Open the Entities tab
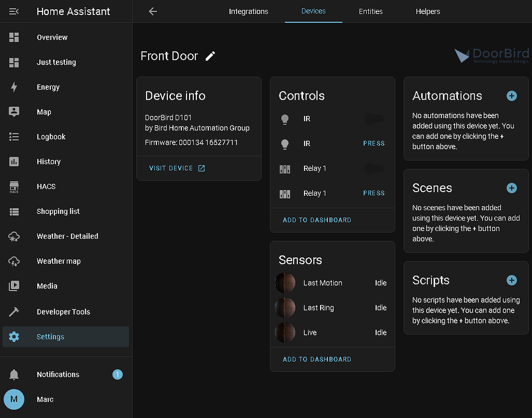This screenshot has height=418, width=532. tap(370, 11)
